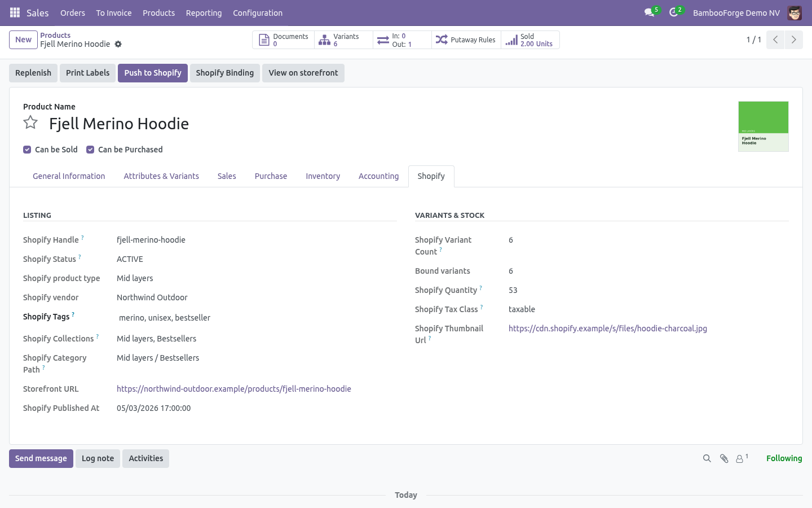Uncheck the Can be Sold checkbox

(27, 150)
